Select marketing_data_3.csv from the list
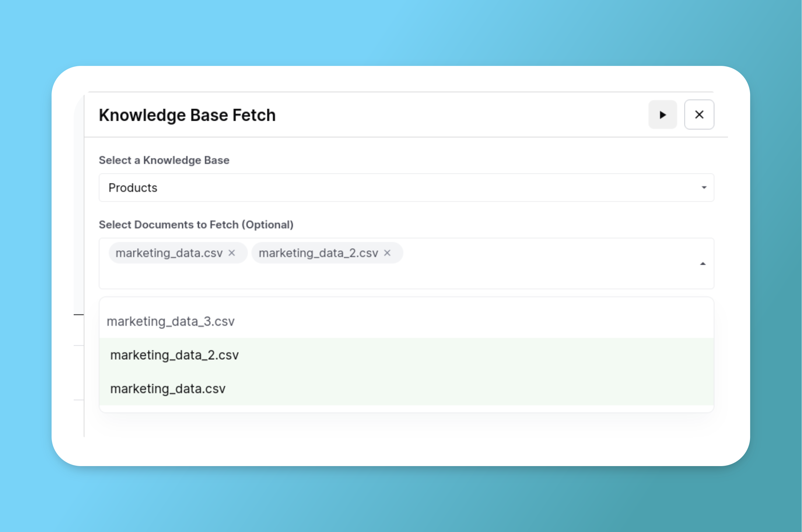Viewport: 802px width, 532px height. (171, 321)
